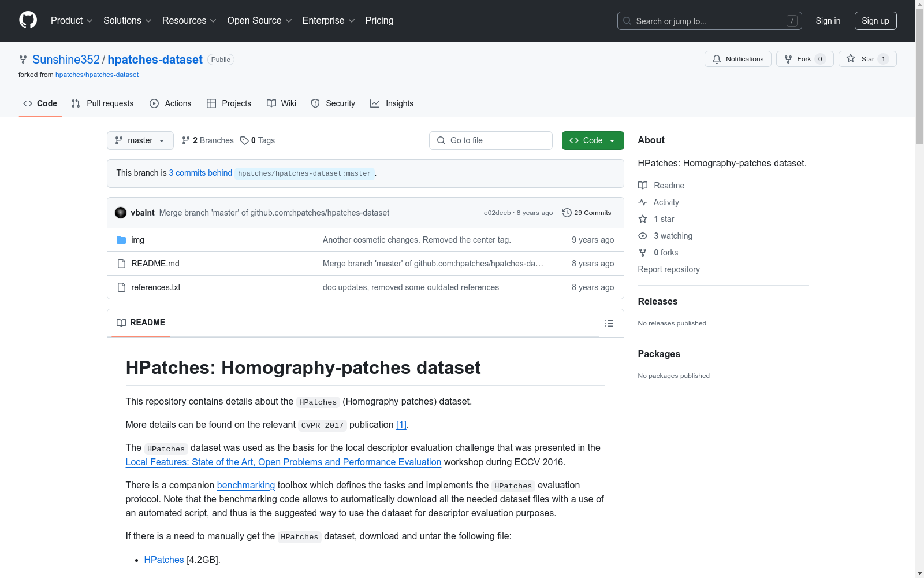Open README.md file
This screenshot has width=924, height=578.
[155, 264]
